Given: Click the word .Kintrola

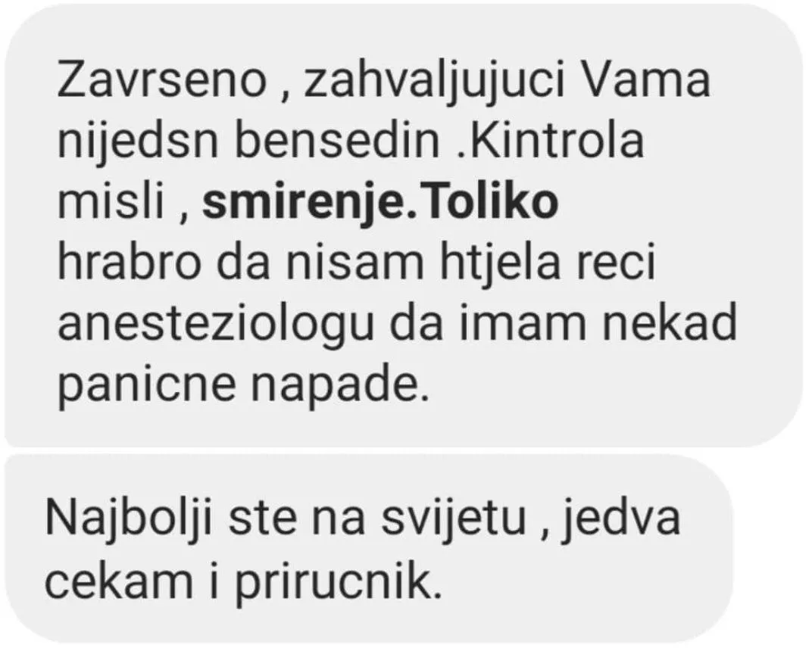Looking at the screenshot, I should click(x=551, y=140).
